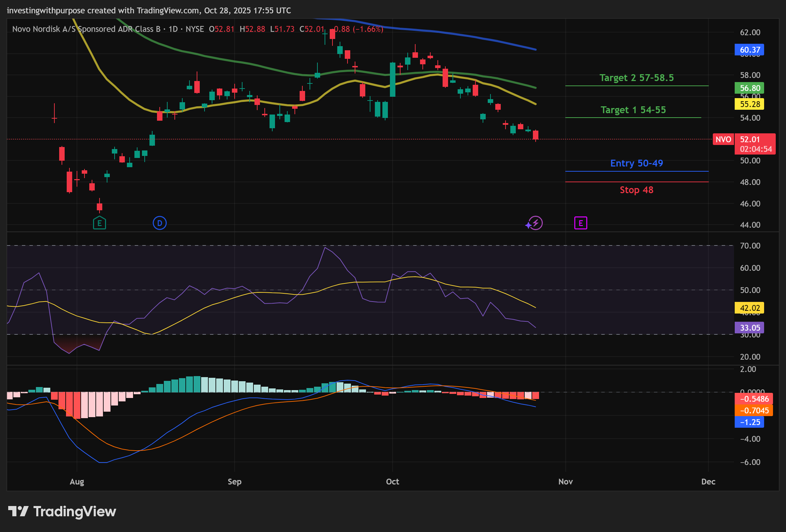Click the magenta upcoming earnings E marker
Image resolution: width=786 pixels, height=532 pixels.
click(x=580, y=223)
